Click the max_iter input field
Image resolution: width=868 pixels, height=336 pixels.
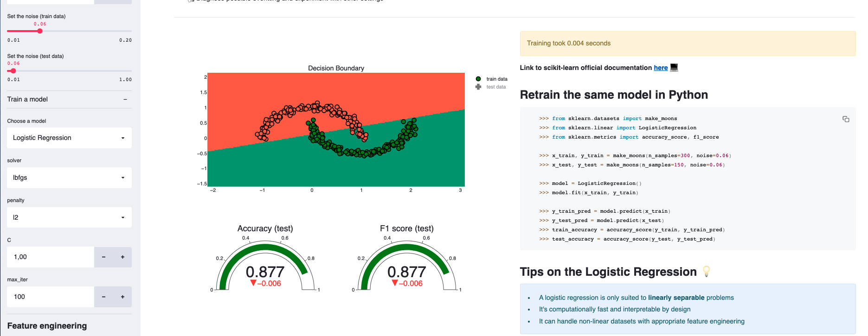pyautogui.click(x=51, y=297)
